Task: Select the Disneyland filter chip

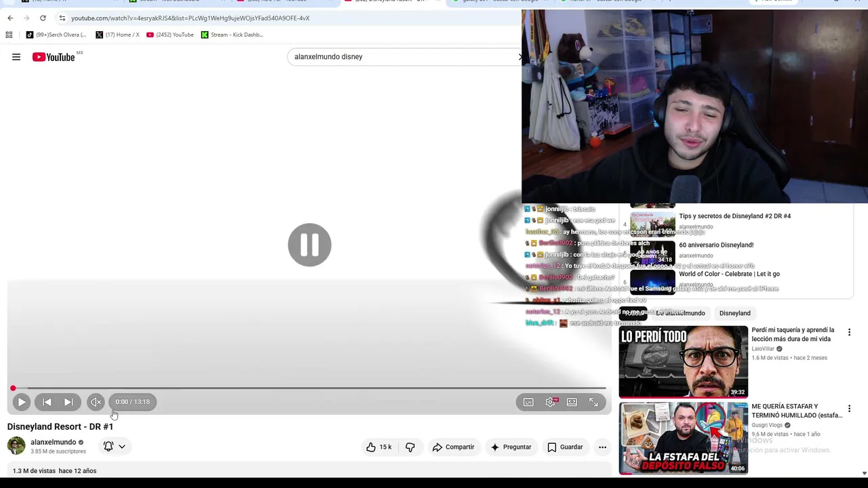Action: (x=735, y=313)
